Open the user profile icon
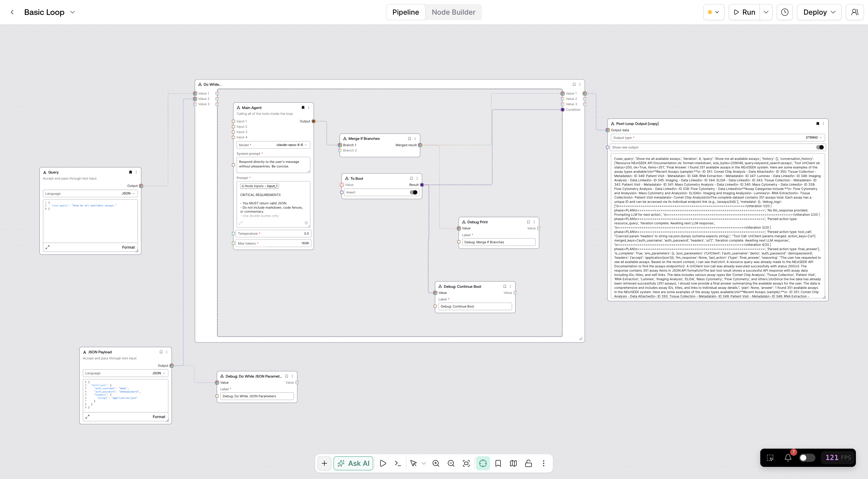Viewport: 868px width, 479px height. coord(855,12)
